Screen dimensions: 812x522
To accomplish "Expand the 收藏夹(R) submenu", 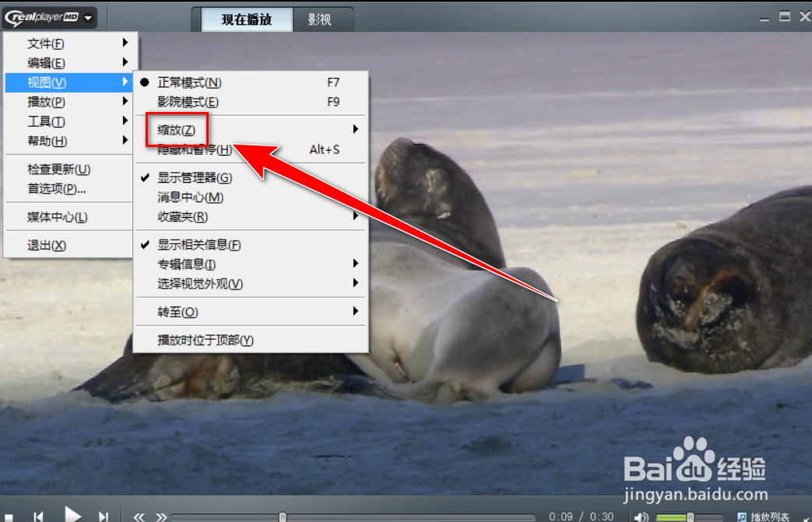I will [251, 217].
